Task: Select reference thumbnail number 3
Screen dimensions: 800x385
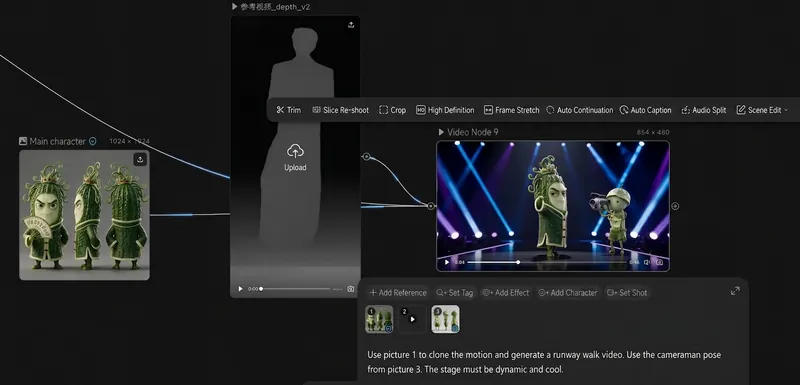Action: [445, 319]
